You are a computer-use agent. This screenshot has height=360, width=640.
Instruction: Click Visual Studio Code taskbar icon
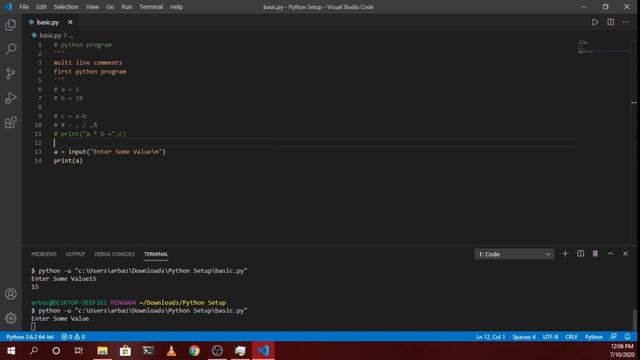pyautogui.click(x=263, y=351)
